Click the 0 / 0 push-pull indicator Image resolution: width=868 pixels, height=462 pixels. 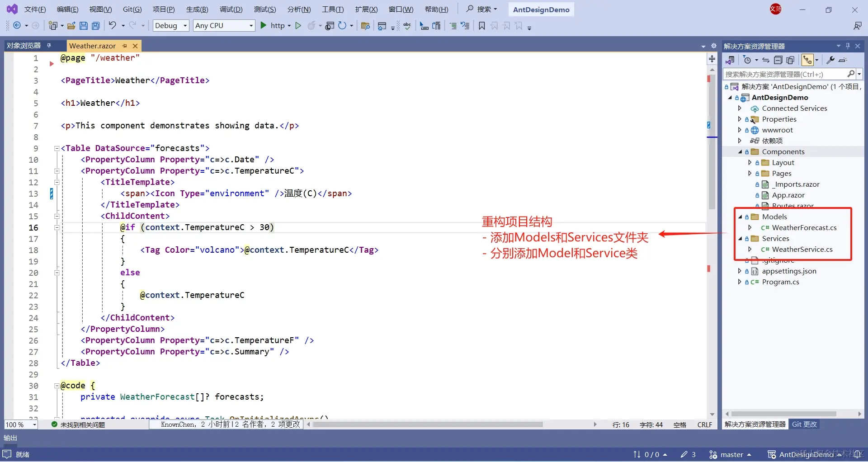click(650, 454)
